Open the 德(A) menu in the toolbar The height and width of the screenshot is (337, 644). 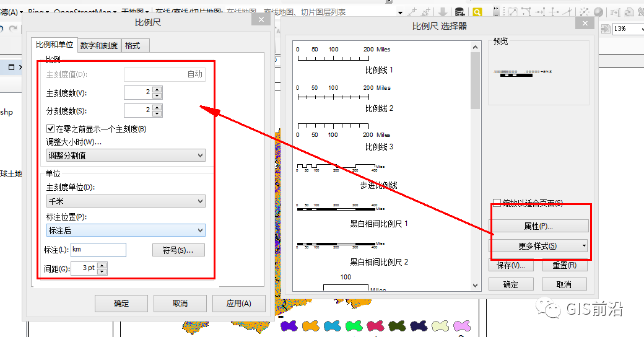tap(11, 12)
